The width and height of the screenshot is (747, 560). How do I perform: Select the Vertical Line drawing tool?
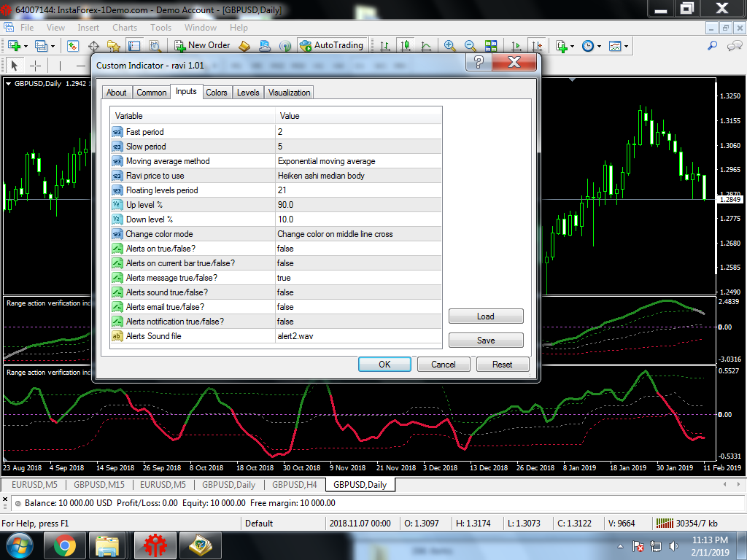(60, 65)
